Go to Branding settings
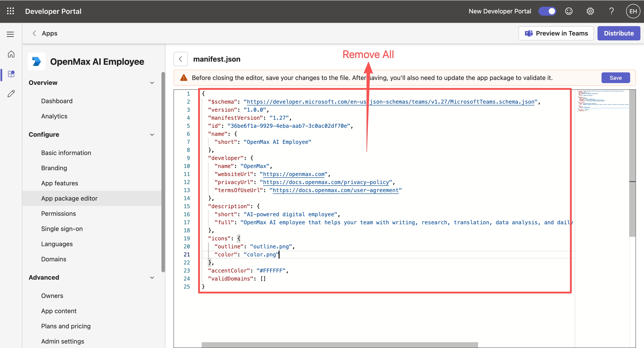644x348 pixels. pyautogui.click(x=54, y=168)
